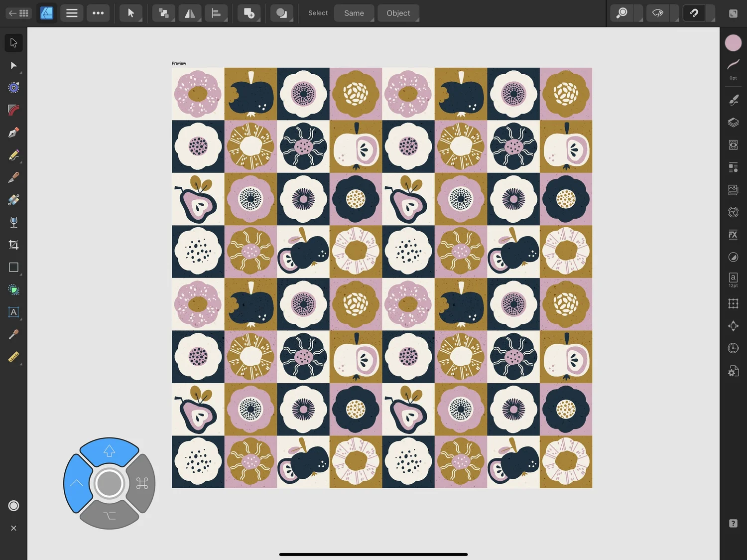
Task: Open the fill color swatch circle
Action: pyautogui.click(x=733, y=43)
